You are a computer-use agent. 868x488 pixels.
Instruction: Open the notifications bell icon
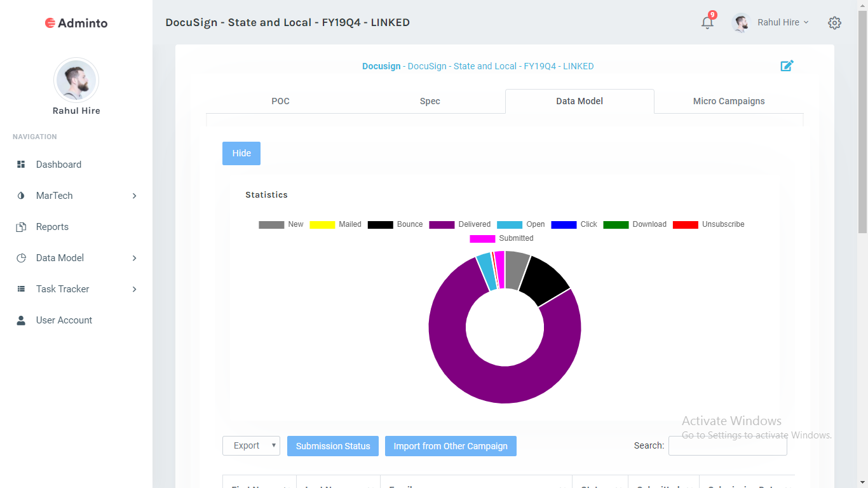pos(707,23)
